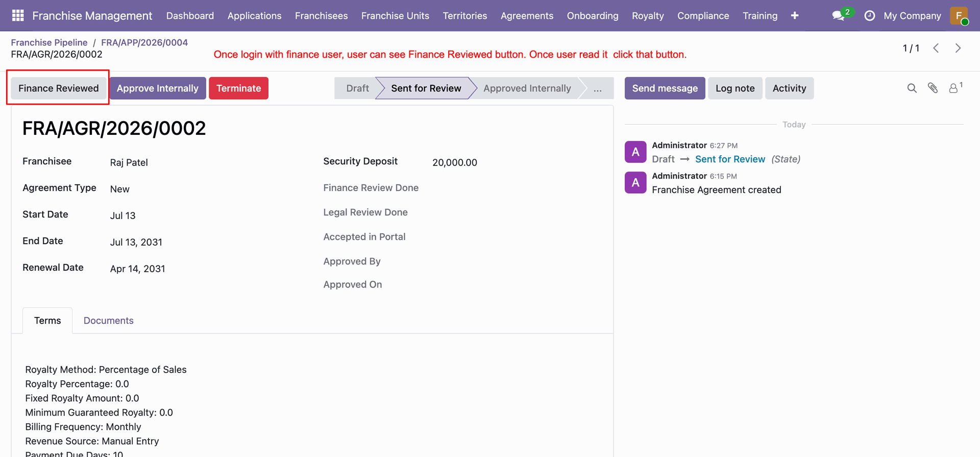Click the 1/1 pager counter

point(911,48)
